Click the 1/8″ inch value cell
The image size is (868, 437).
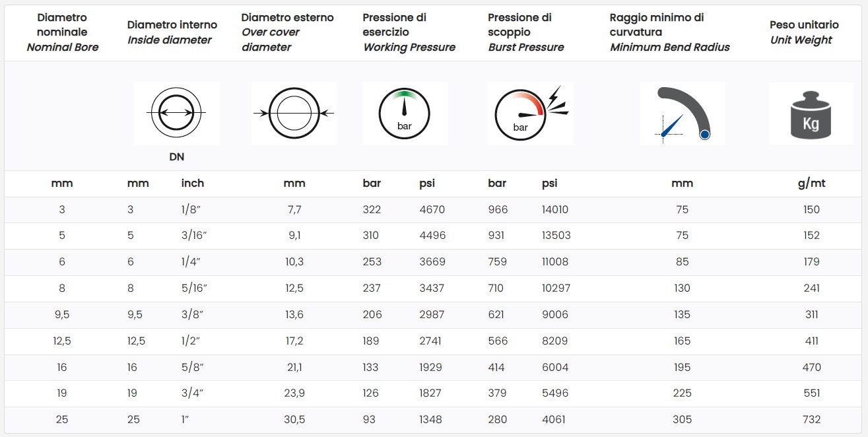tap(191, 210)
